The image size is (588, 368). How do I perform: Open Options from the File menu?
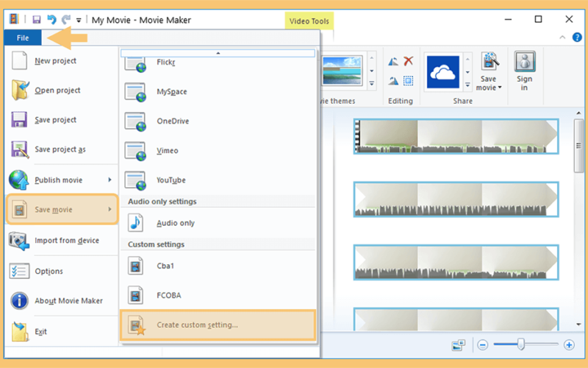tap(62, 271)
